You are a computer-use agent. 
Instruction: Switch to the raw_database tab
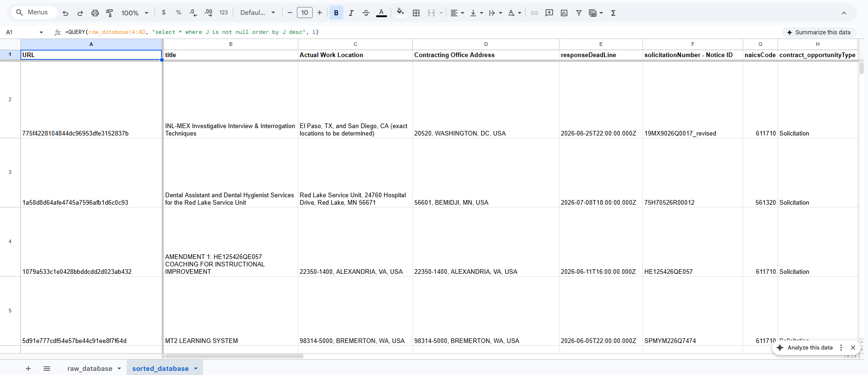pyautogui.click(x=90, y=369)
